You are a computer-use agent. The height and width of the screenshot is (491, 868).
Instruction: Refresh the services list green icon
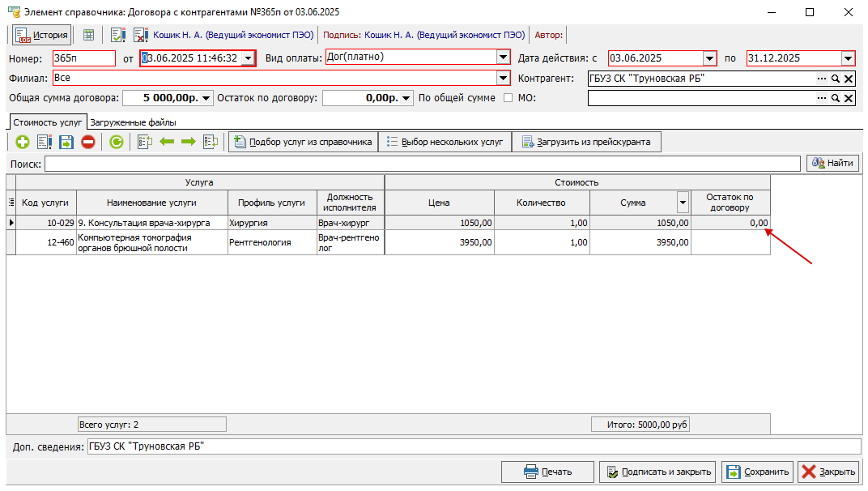click(117, 142)
